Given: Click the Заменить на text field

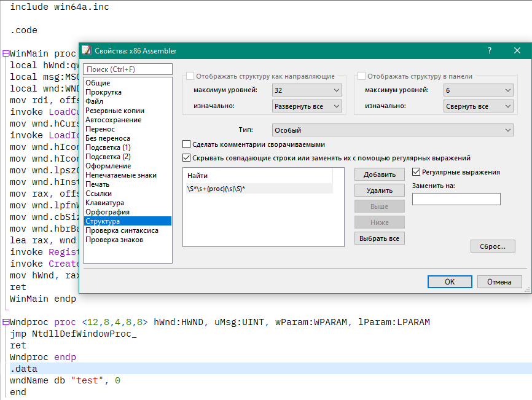Looking at the screenshot, I should [456, 199].
